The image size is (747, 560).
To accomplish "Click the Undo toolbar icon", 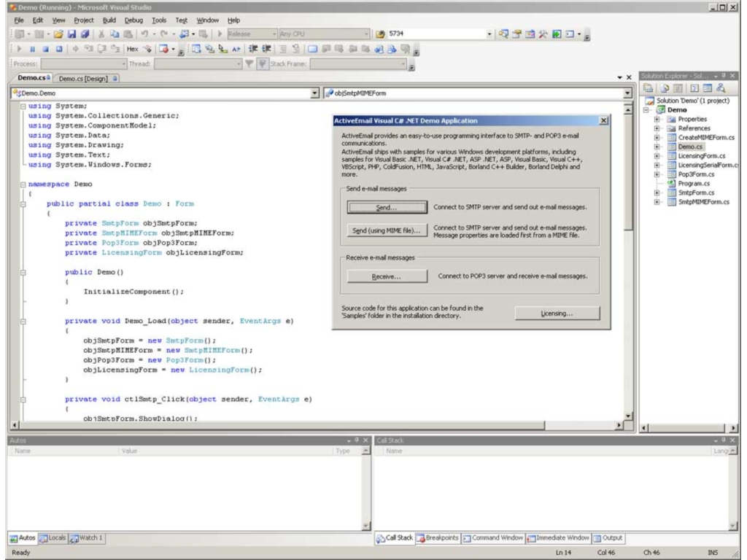I will point(144,34).
